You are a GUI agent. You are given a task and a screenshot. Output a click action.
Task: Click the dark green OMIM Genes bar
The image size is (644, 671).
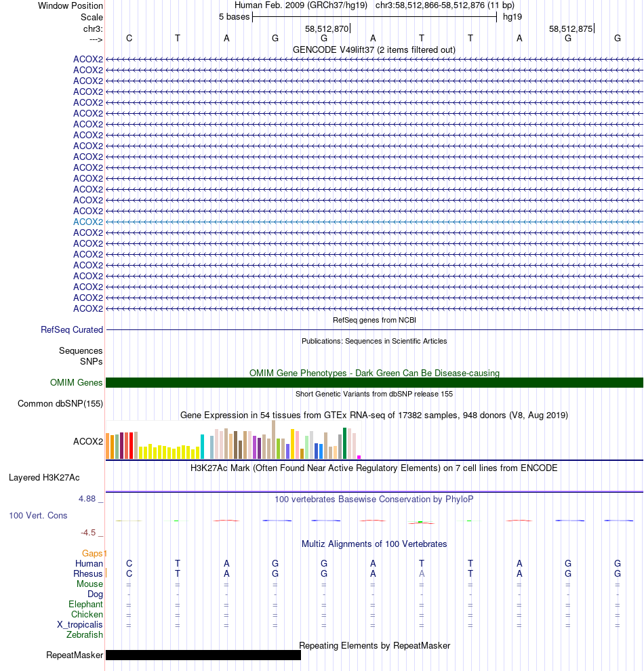point(374,382)
